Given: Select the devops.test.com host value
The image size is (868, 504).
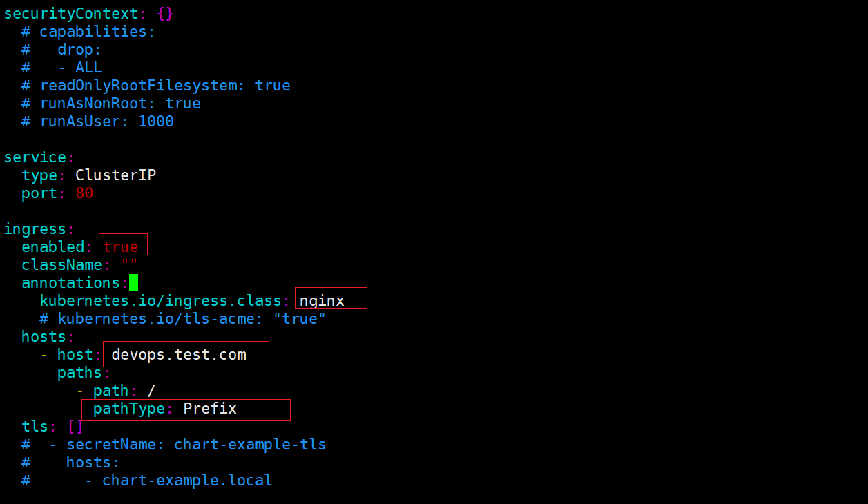Looking at the screenshot, I should coord(179,354).
